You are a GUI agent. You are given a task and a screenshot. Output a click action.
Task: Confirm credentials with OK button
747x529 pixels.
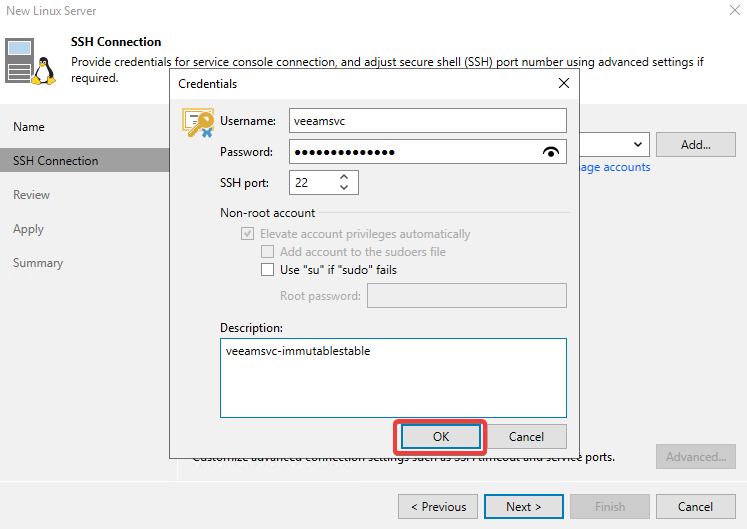point(441,437)
